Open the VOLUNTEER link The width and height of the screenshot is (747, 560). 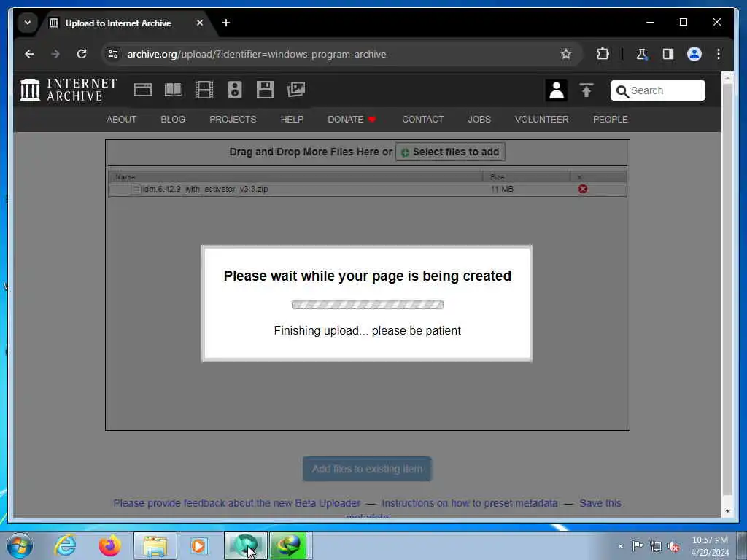(541, 119)
